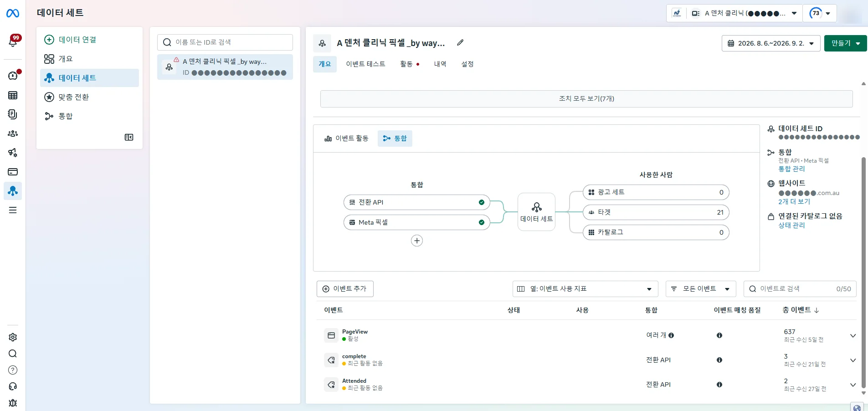Open the dashboard gauge sidebar icon
The width and height of the screenshot is (868, 411).
tap(13, 76)
